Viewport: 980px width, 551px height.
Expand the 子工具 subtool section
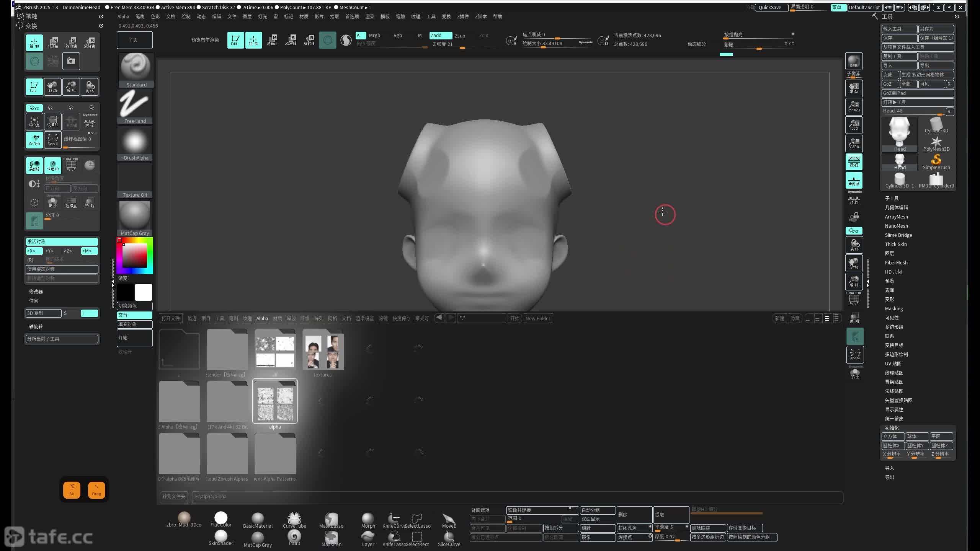point(892,198)
